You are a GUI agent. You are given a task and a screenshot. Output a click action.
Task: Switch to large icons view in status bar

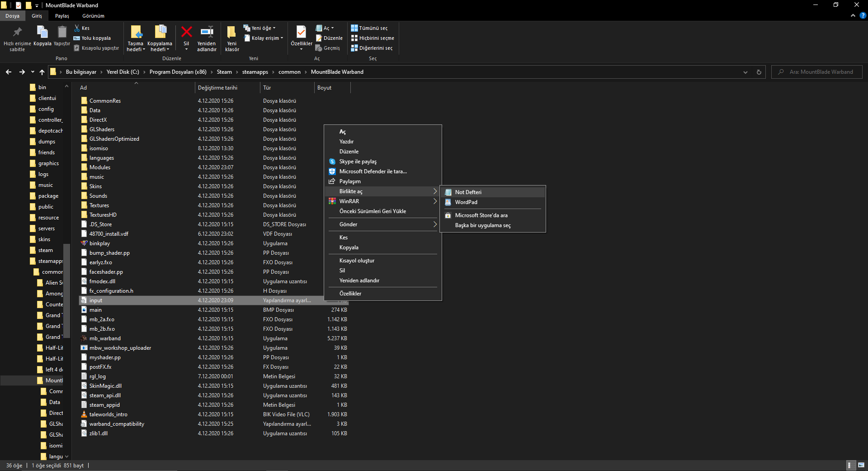coord(861,465)
